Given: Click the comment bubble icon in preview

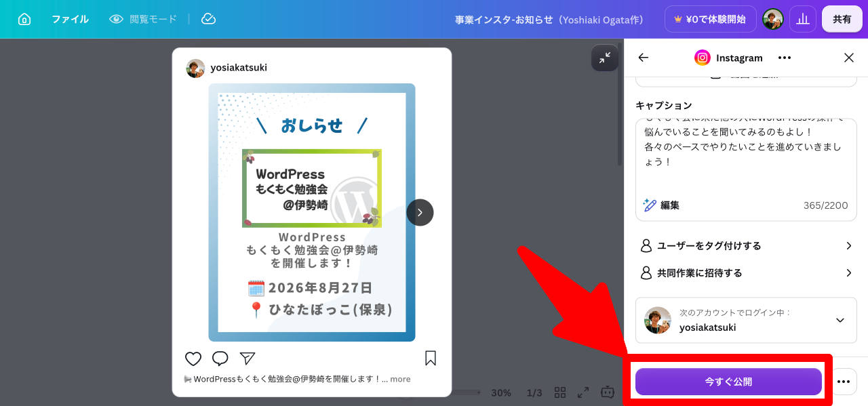Looking at the screenshot, I should point(220,359).
